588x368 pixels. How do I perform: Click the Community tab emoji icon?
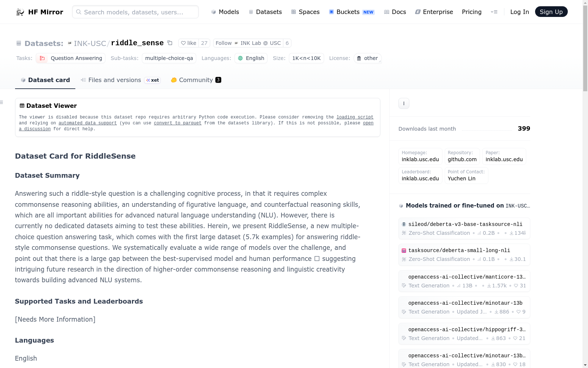174,80
